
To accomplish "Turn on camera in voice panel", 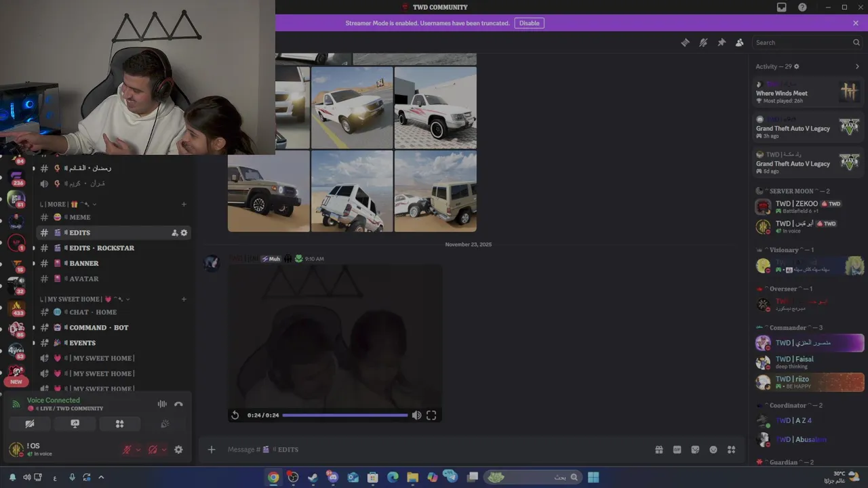I will [30, 424].
